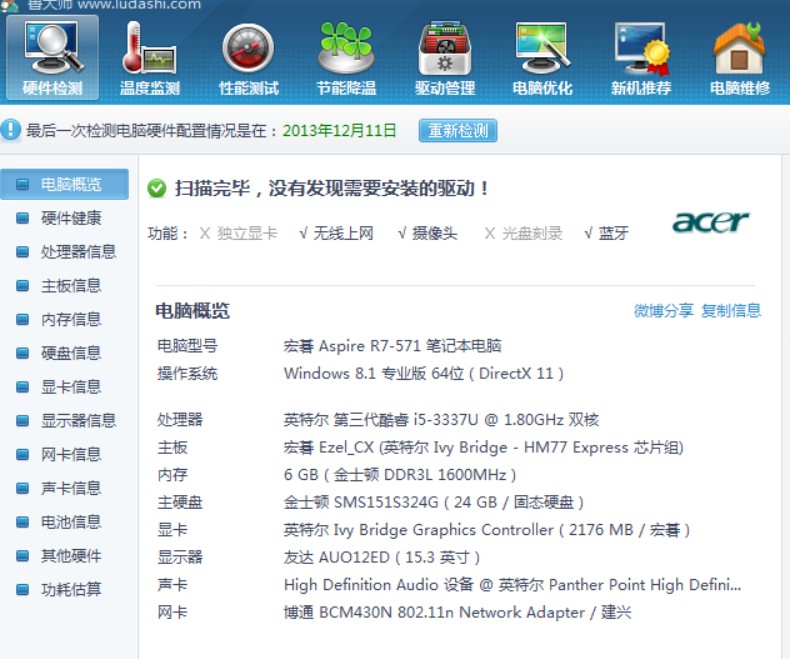Open 电脑优化 monitor wand icon
790x659 pixels.
tap(543, 57)
